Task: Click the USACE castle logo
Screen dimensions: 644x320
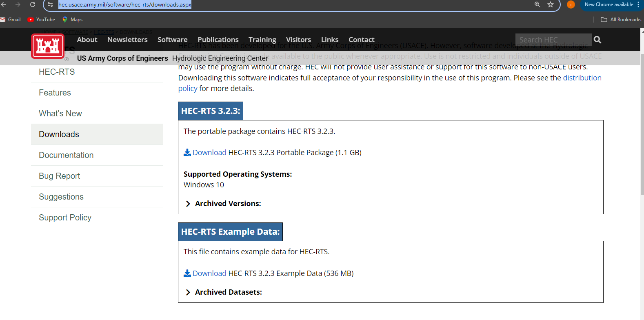Action: click(48, 46)
